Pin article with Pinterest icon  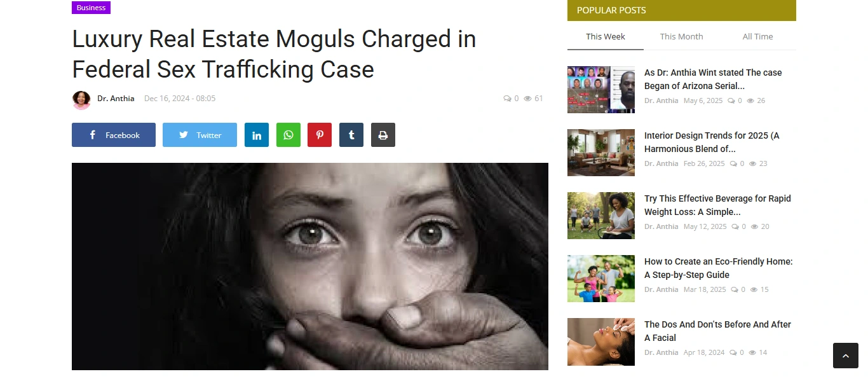320,135
